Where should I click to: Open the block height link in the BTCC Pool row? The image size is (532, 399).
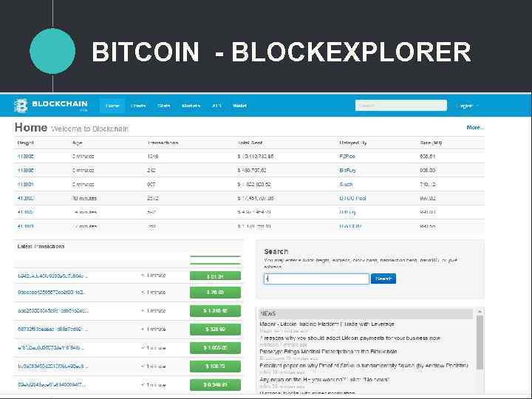(x=25, y=198)
